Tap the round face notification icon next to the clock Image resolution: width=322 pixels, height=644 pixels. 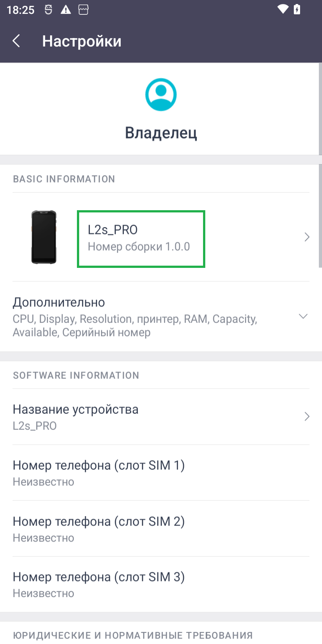48,10
